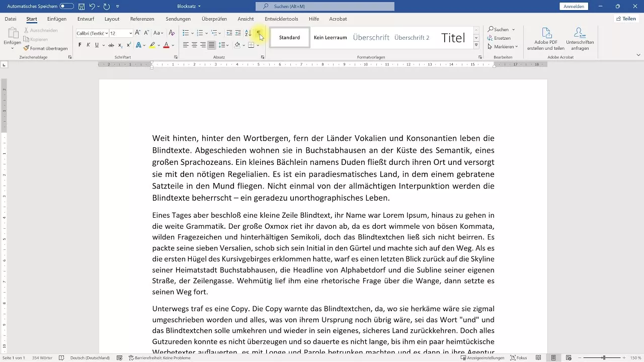
Task: Open the font size dropdown
Action: tap(131, 33)
